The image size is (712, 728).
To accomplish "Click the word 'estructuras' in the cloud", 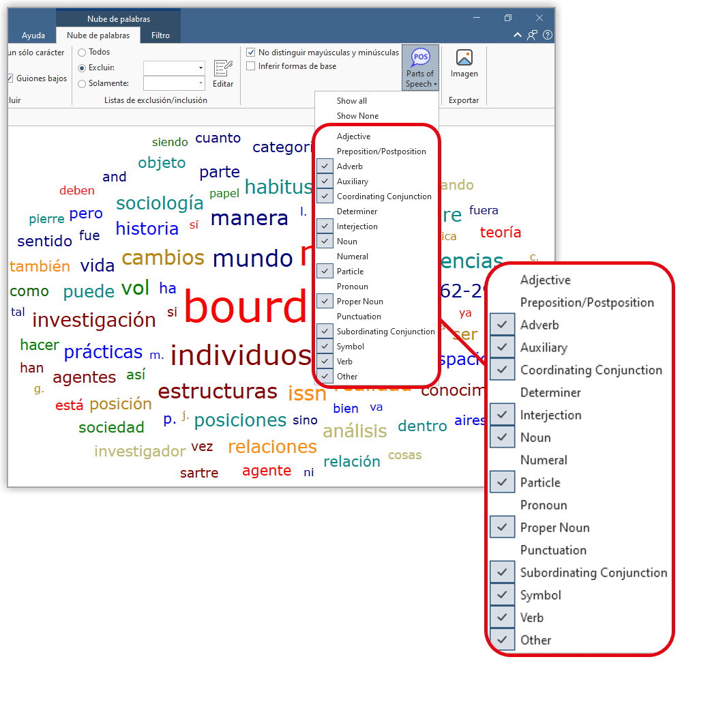I will click(x=218, y=392).
